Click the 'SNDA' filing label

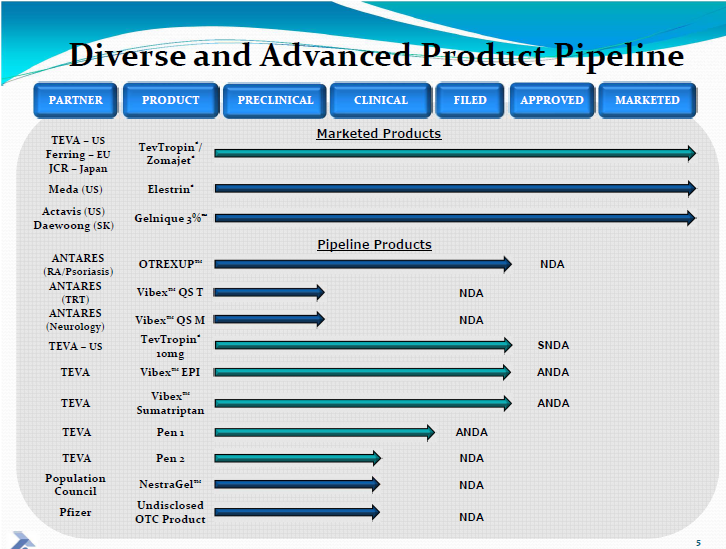pos(553,345)
